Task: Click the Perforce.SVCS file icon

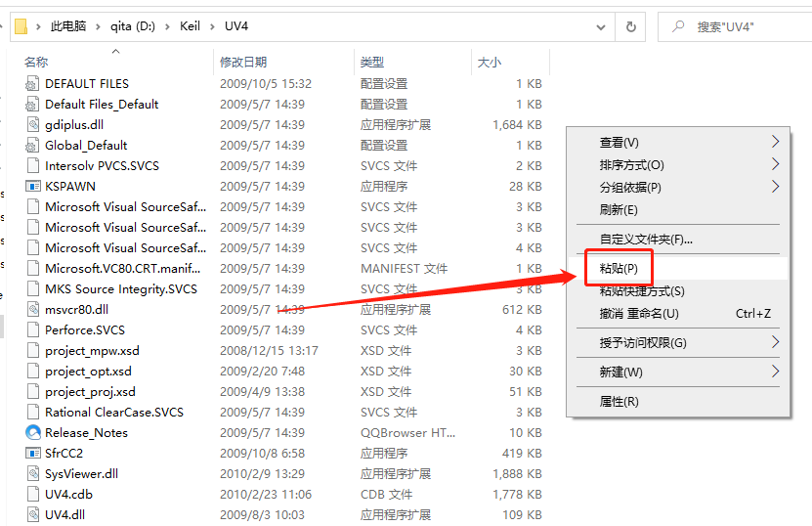Action: point(32,330)
